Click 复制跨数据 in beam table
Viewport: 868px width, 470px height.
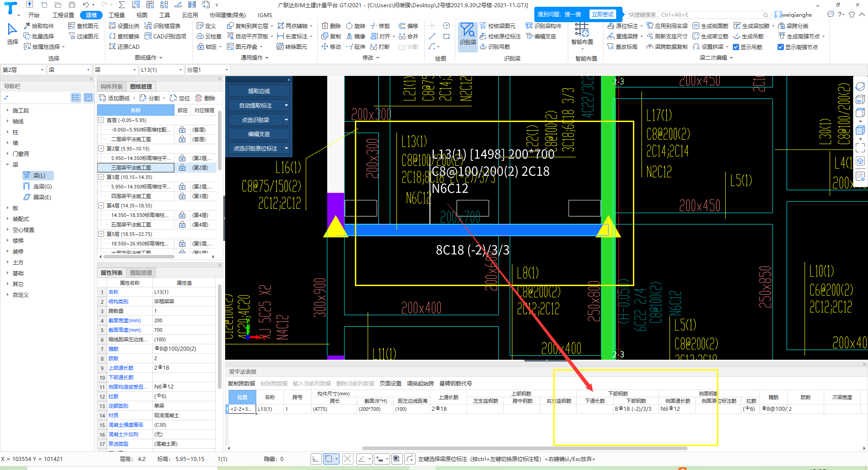click(x=241, y=383)
